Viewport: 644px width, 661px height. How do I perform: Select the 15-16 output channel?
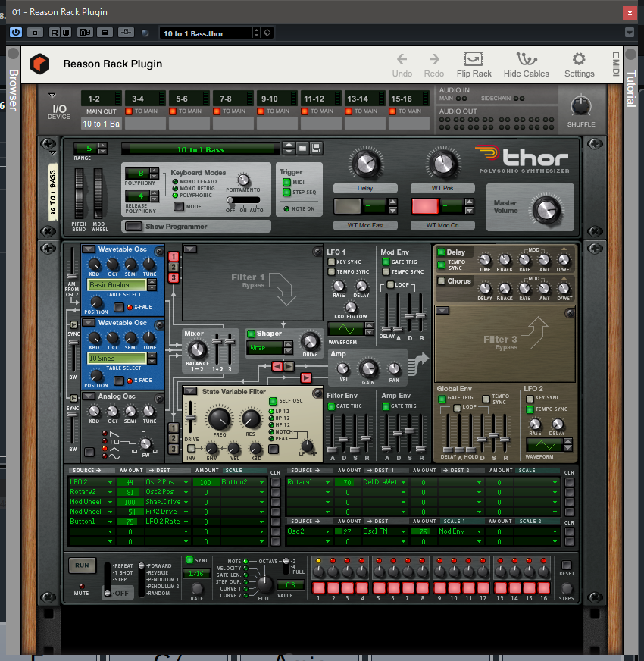[408, 99]
